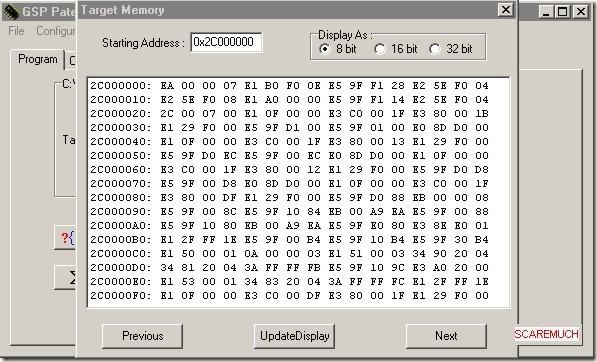The image size is (597, 362).
Task: Click the UpdateDisplay button
Action: pos(294,336)
